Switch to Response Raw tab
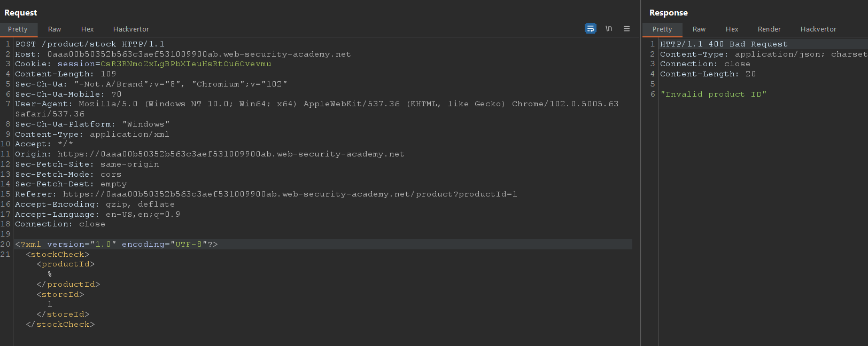This screenshot has height=346, width=868. [699, 29]
